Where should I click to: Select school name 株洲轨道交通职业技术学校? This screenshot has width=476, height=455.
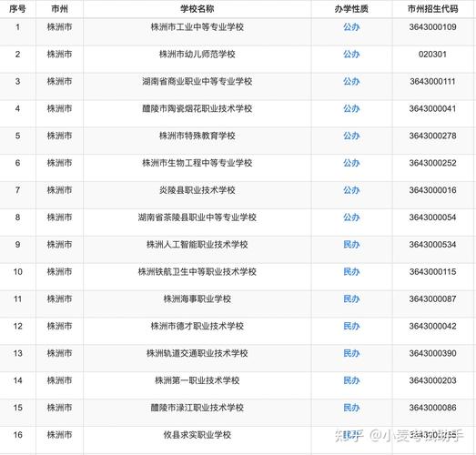[x=197, y=353]
